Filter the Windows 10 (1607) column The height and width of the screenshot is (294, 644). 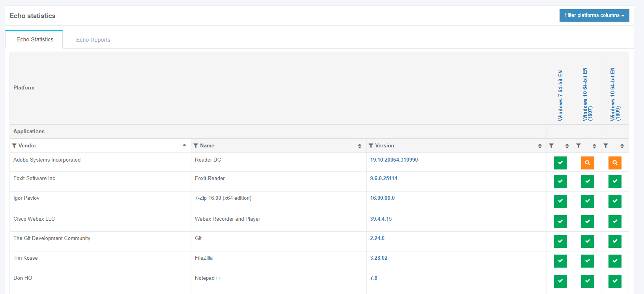[578, 146]
